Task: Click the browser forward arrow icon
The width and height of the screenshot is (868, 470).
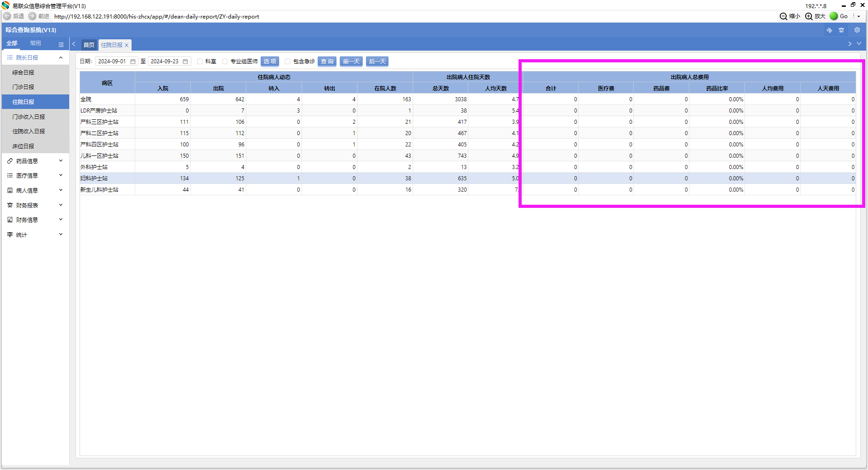Action: point(32,16)
